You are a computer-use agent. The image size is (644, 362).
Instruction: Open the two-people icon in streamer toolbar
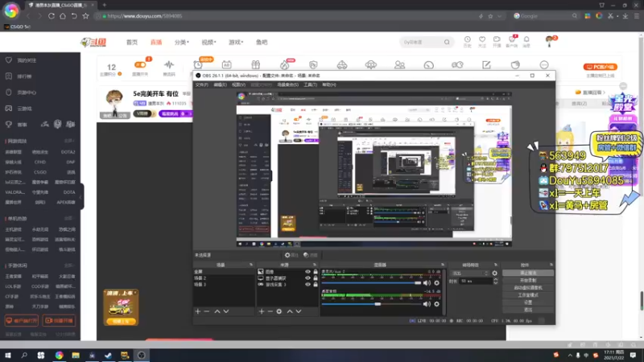tap(399, 65)
